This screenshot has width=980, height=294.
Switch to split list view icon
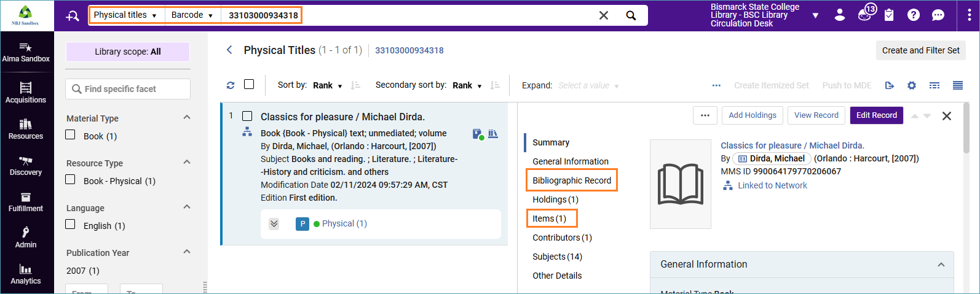[x=935, y=85]
